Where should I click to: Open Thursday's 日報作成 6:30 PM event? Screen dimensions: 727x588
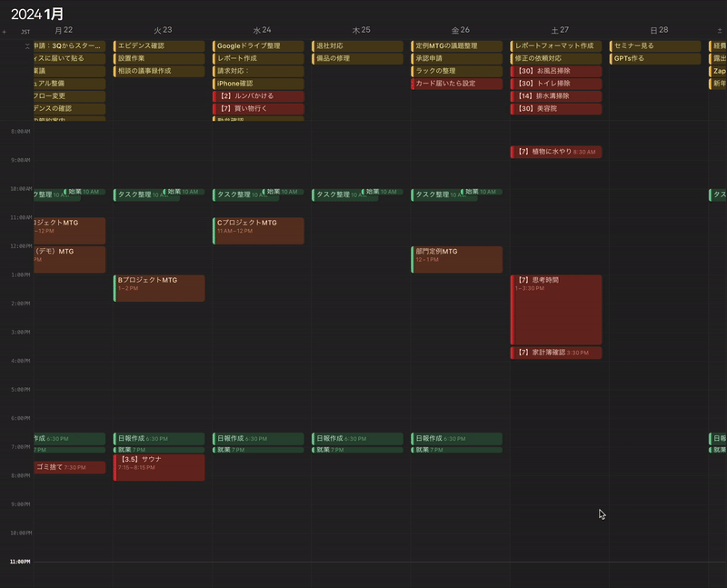tap(357, 439)
